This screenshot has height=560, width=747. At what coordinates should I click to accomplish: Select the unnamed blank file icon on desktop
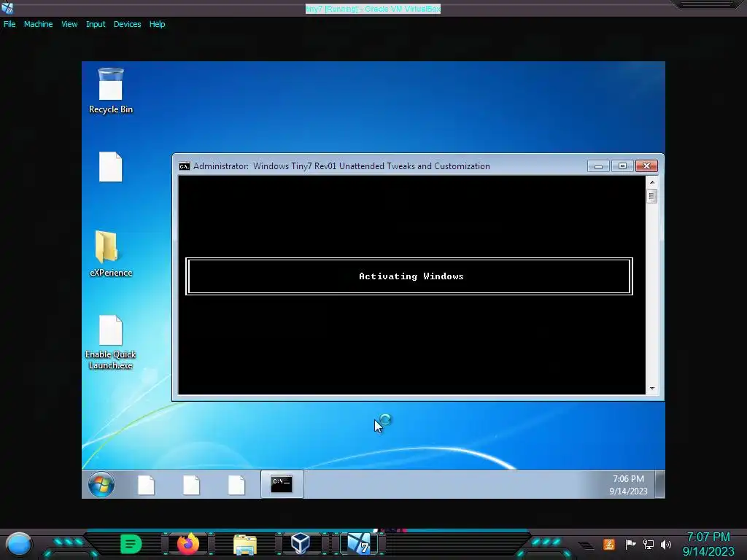click(111, 167)
